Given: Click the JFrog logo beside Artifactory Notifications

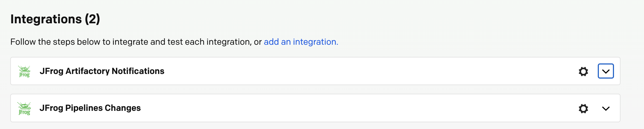Looking at the screenshot, I should (24, 71).
